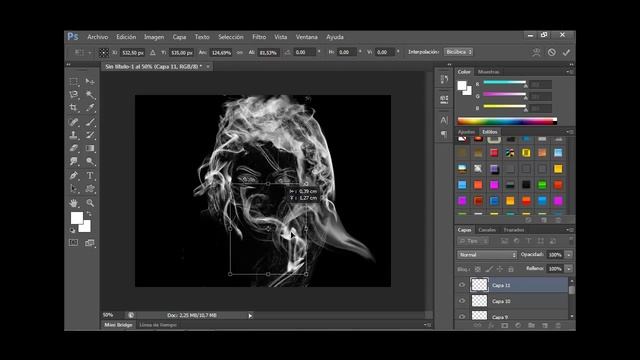Image resolution: width=640 pixels, height=360 pixels.
Task: Select the Rectangular Marquee tool
Action: 73,82
